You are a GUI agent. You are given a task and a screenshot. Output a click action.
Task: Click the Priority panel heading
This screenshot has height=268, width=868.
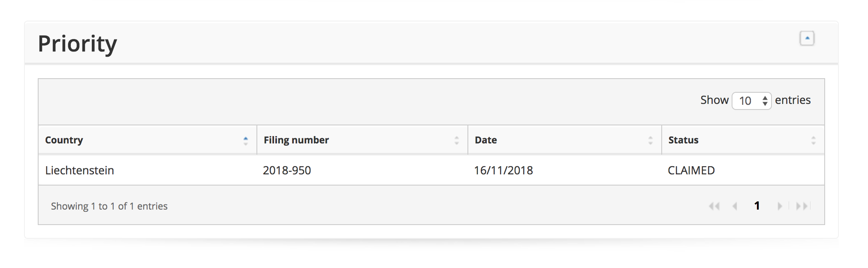[77, 44]
